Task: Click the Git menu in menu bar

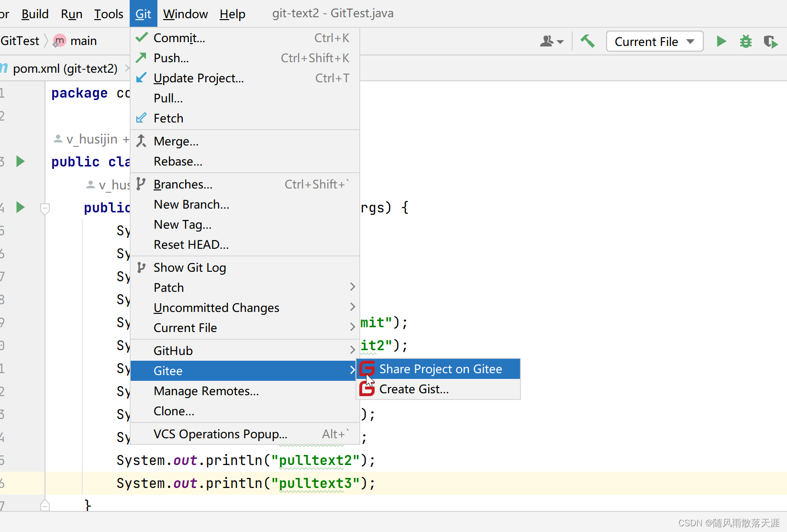Action: (x=143, y=14)
